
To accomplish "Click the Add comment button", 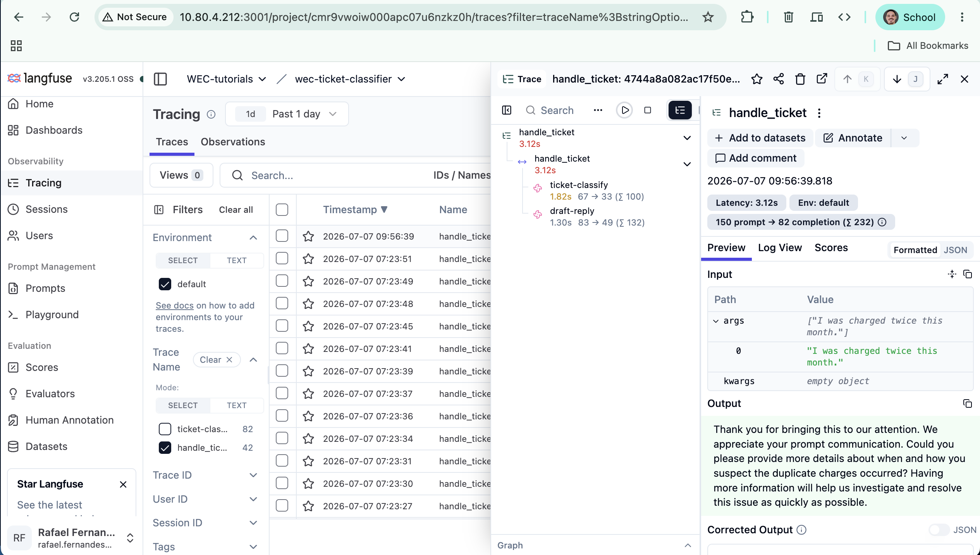I will [x=756, y=158].
